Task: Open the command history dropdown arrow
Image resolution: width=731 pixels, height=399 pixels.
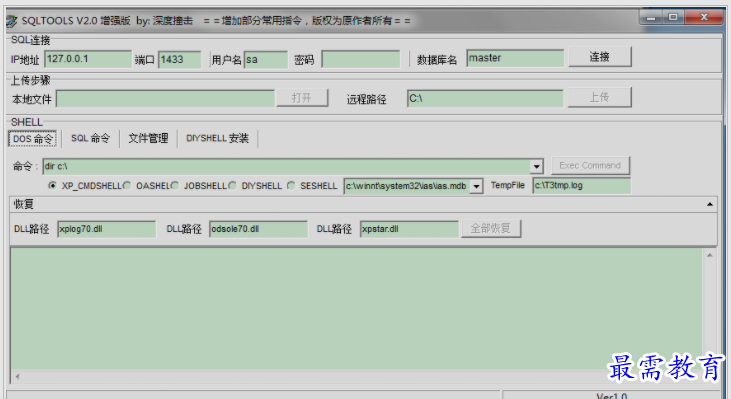Action: coord(536,166)
